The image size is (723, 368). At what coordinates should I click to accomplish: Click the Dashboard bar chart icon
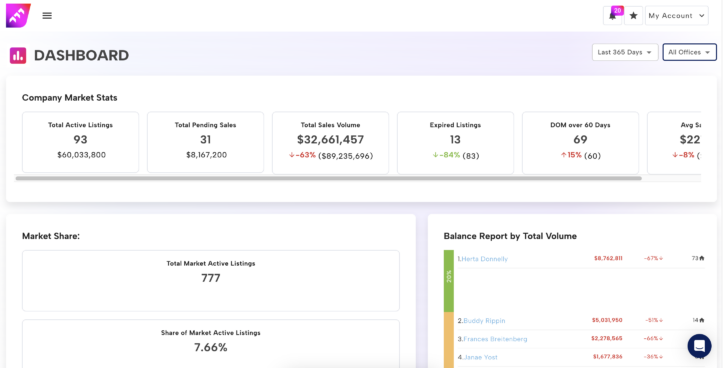18,55
